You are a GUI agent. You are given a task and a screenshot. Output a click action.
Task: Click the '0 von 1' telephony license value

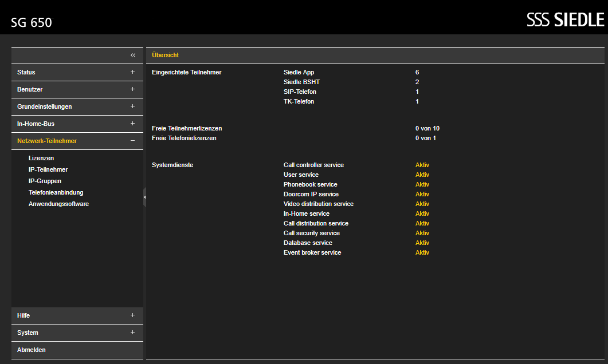click(425, 139)
